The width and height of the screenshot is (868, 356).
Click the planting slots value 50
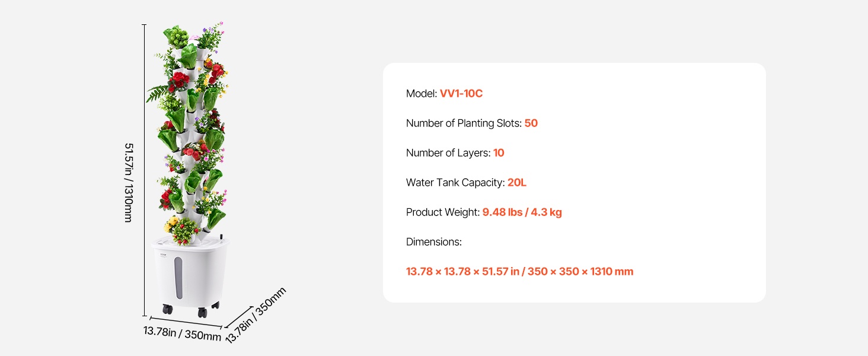(x=531, y=123)
